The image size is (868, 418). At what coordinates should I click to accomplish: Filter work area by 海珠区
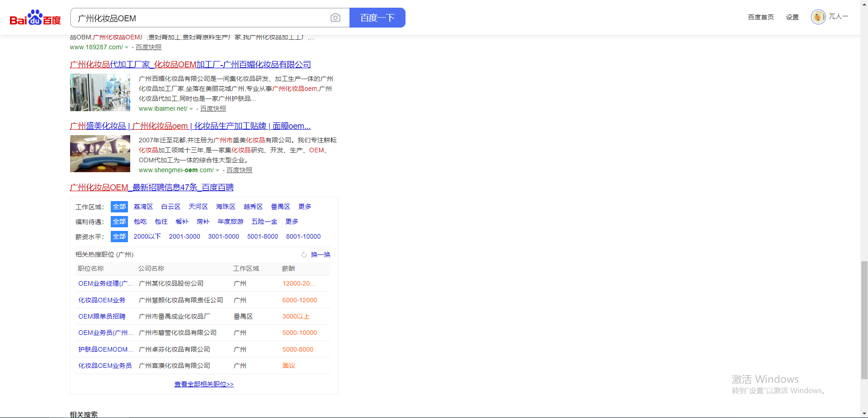click(226, 207)
